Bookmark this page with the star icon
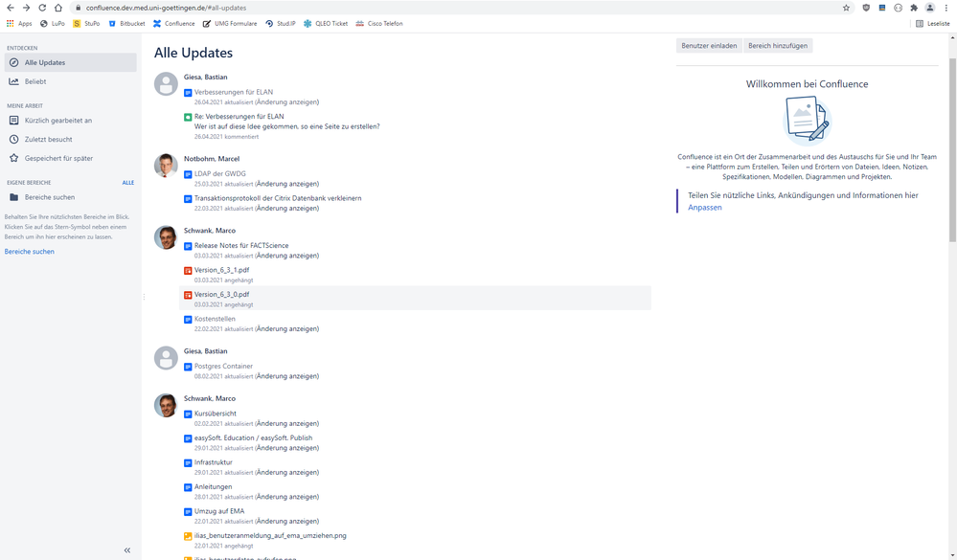Screen dimensions: 957x560 pyautogui.click(x=846, y=8)
